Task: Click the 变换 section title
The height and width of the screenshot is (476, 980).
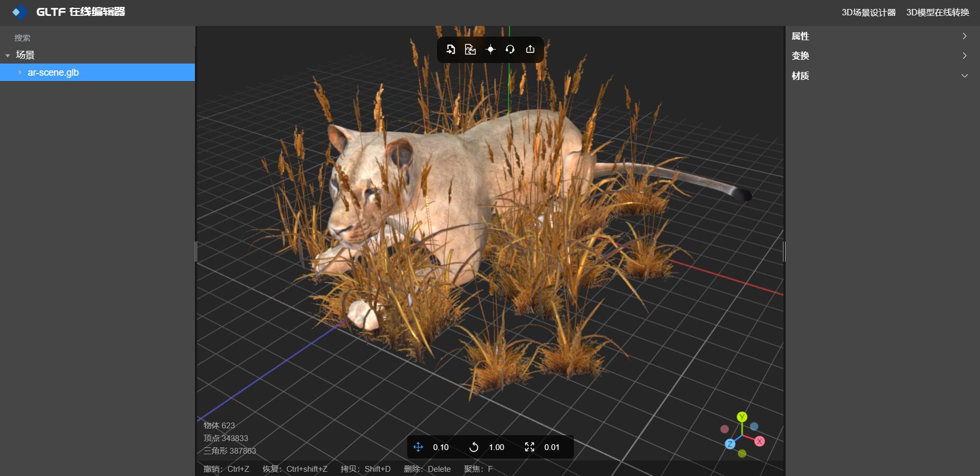Action: tap(800, 56)
